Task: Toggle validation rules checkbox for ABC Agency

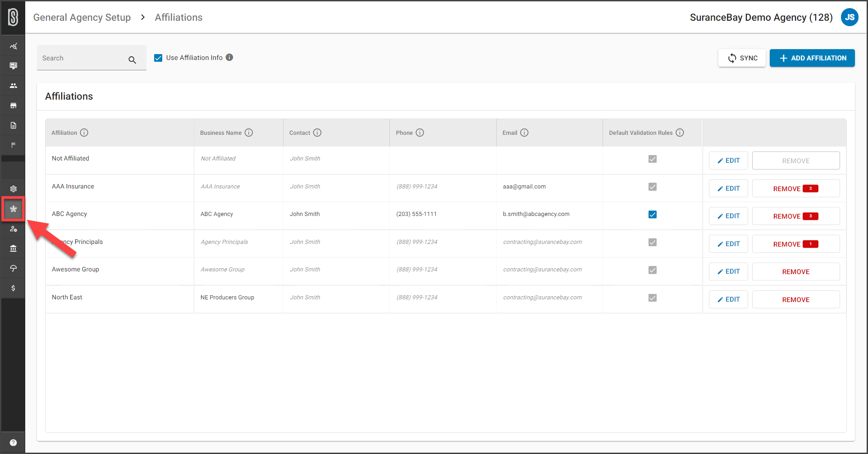Action: tap(652, 214)
